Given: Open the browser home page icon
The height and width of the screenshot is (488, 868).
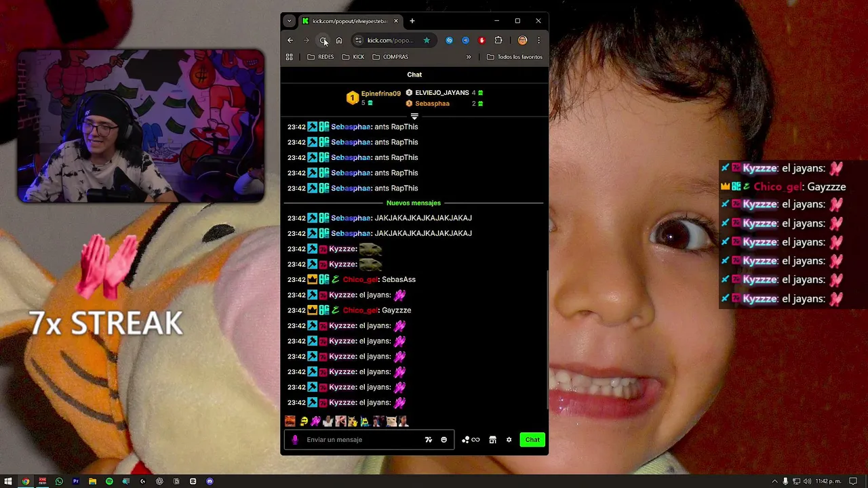Looking at the screenshot, I should (339, 40).
